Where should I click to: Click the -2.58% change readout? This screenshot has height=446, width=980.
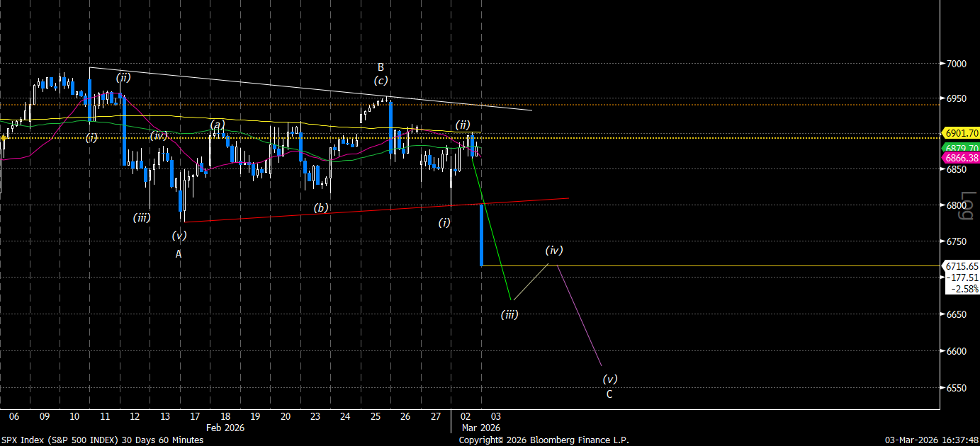tap(965, 289)
